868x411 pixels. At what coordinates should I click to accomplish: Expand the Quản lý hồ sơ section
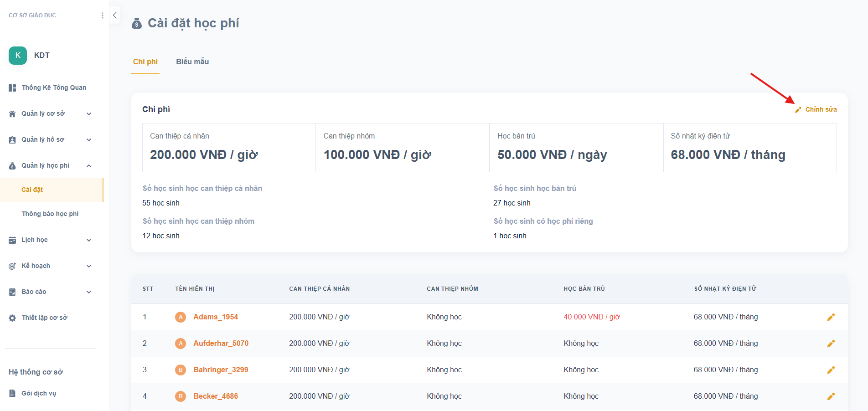click(x=89, y=140)
